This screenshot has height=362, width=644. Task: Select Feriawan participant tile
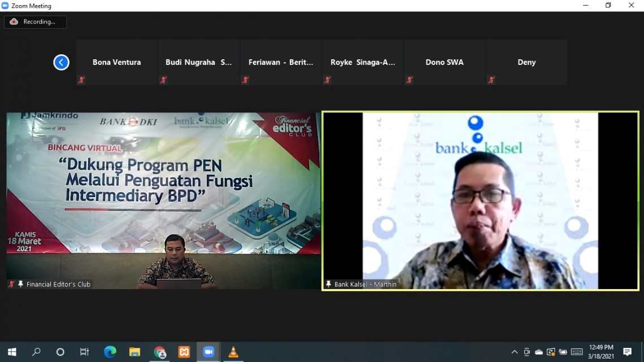281,62
